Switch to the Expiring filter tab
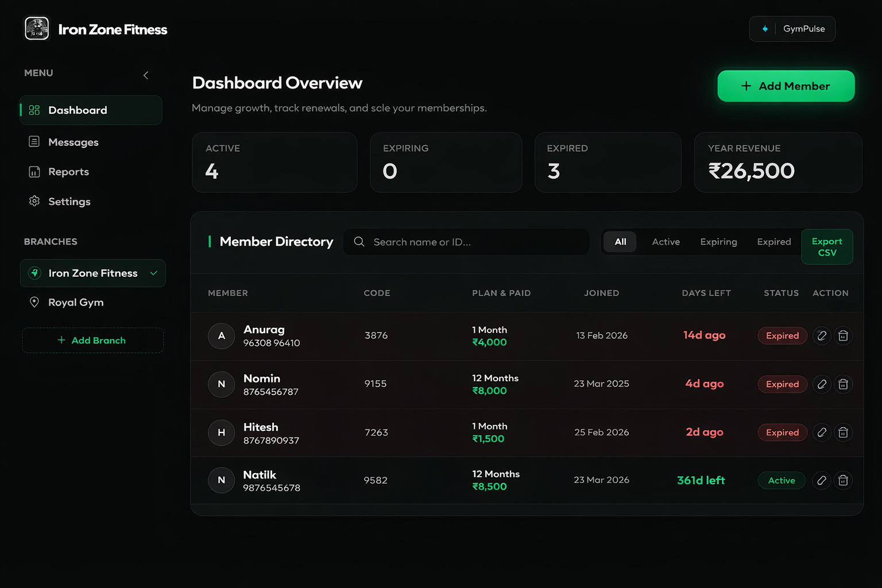 coord(718,242)
